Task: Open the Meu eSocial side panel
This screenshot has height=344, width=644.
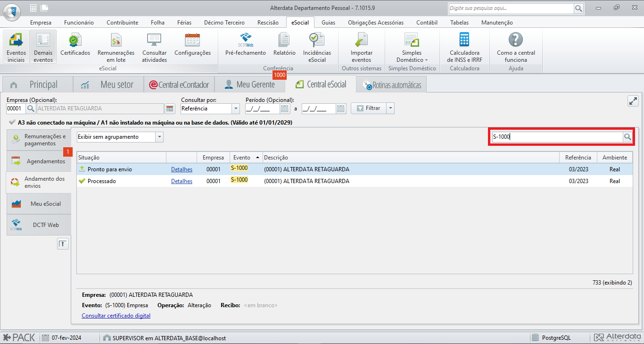Action: coord(39,203)
